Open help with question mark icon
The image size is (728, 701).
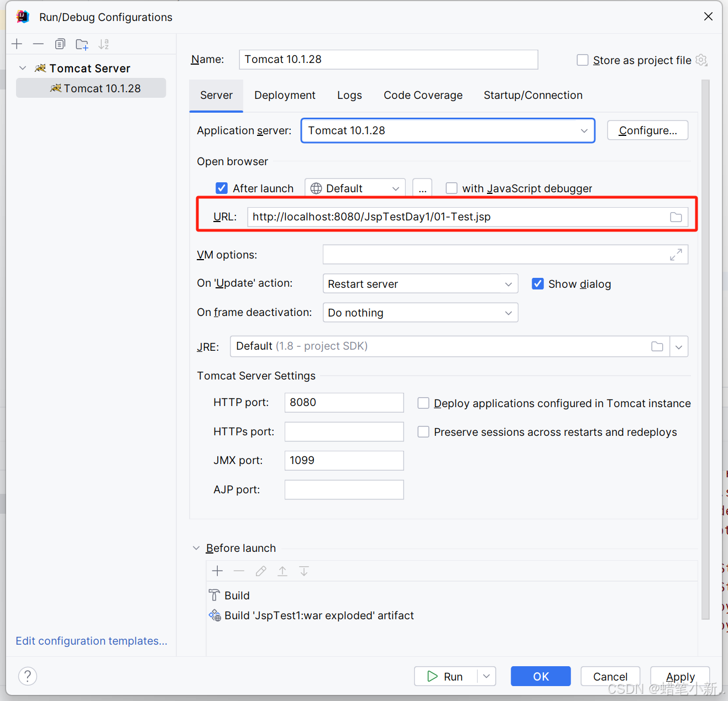(x=28, y=676)
